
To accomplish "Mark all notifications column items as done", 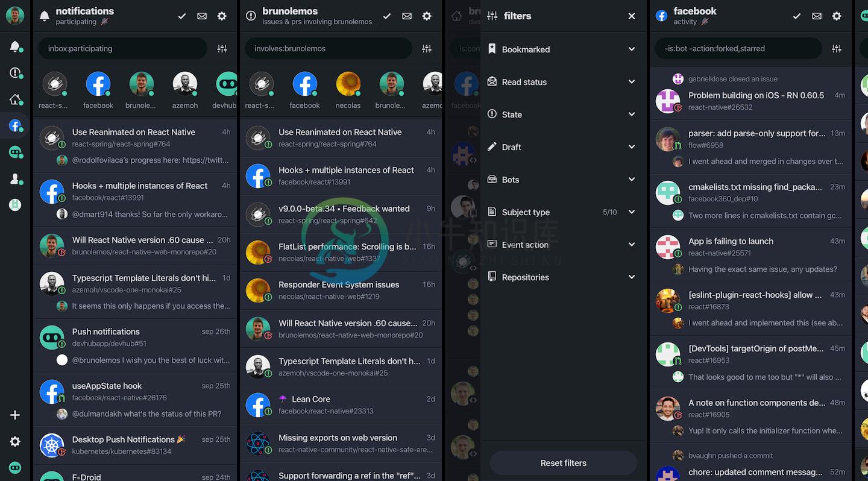I will (181, 16).
